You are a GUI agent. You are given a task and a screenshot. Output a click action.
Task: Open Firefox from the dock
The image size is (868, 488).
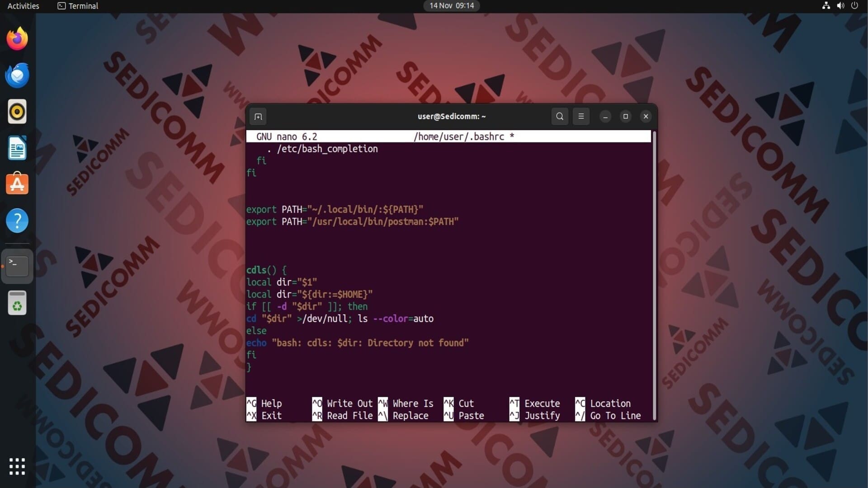[17, 38]
